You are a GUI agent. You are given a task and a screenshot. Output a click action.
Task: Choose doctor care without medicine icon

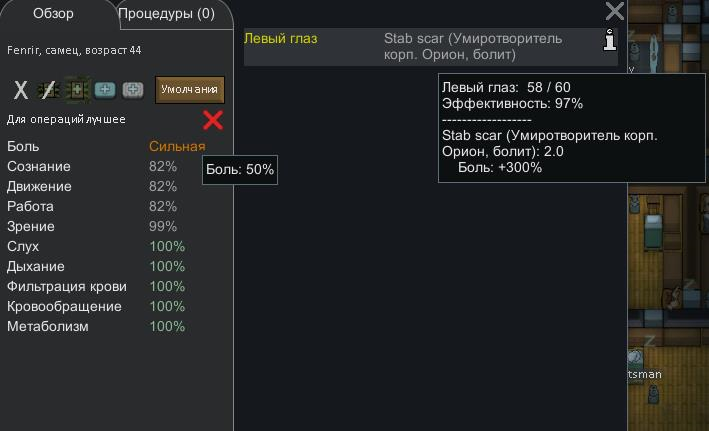point(48,91)
